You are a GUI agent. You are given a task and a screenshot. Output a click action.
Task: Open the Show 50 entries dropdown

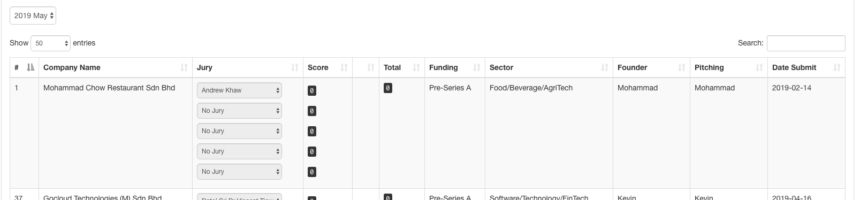[x=51, y=43]
